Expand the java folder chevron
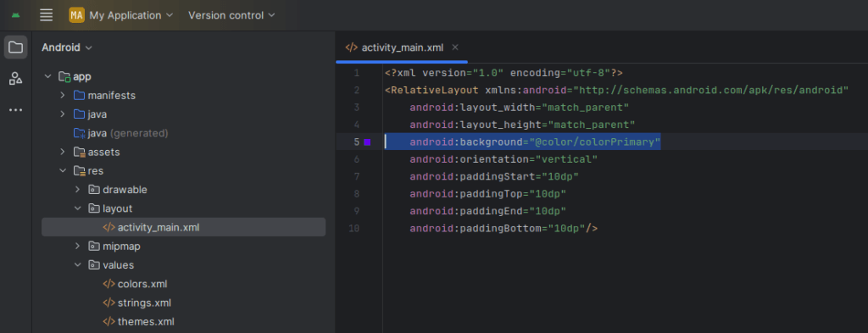 click(x=63, y=114)
